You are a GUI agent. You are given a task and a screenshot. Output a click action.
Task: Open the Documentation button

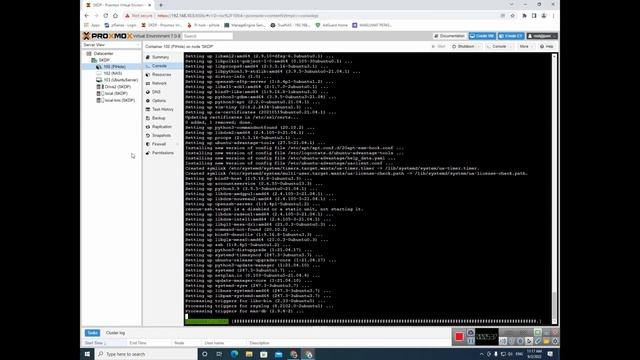pos(449,36)
